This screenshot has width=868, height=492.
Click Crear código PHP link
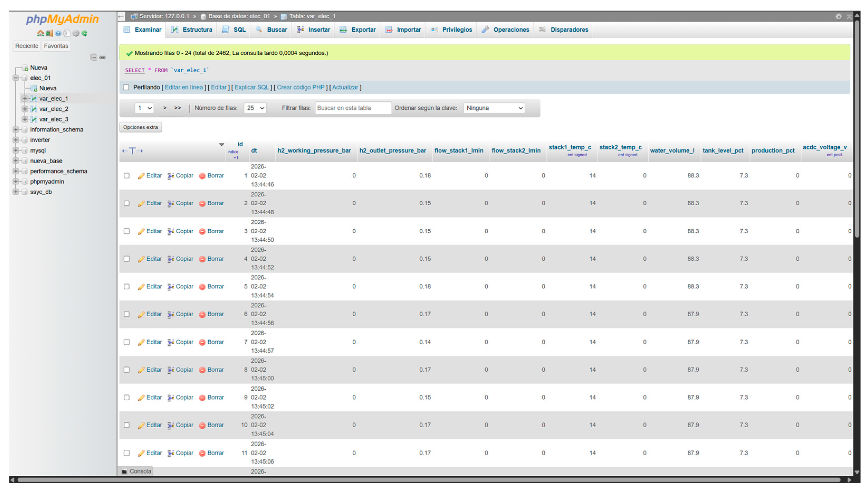[301, 87]
